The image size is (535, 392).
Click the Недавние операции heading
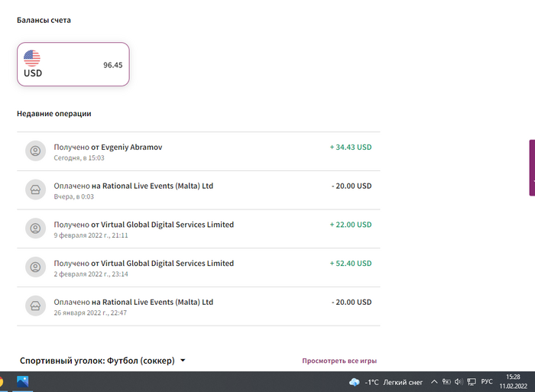tap(54, 114)
